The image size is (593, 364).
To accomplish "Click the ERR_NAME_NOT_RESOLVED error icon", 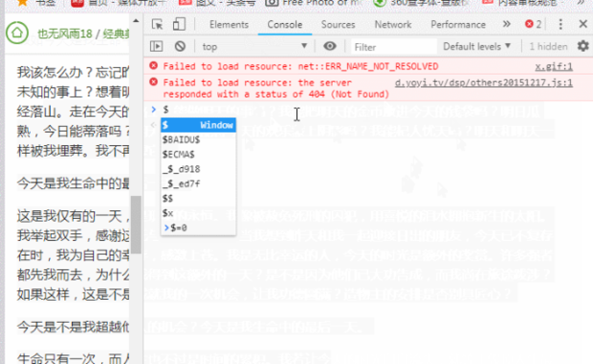I will pyautogui.click(x=154, y=66).
